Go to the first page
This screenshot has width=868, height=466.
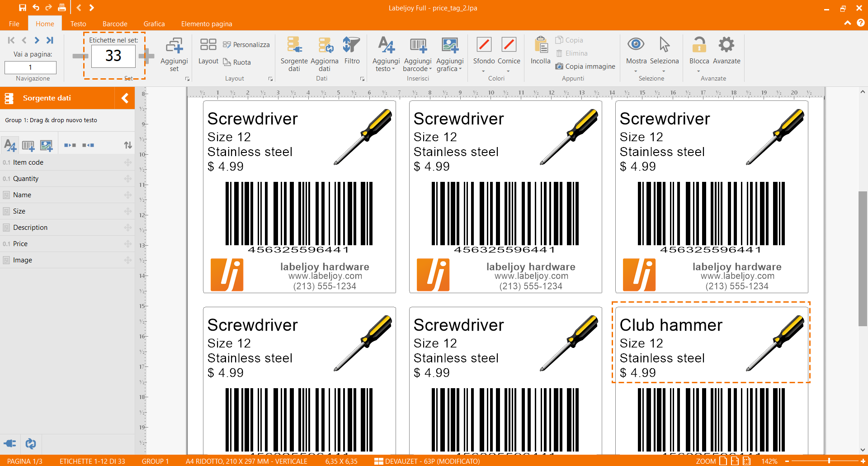click(11, 40)
